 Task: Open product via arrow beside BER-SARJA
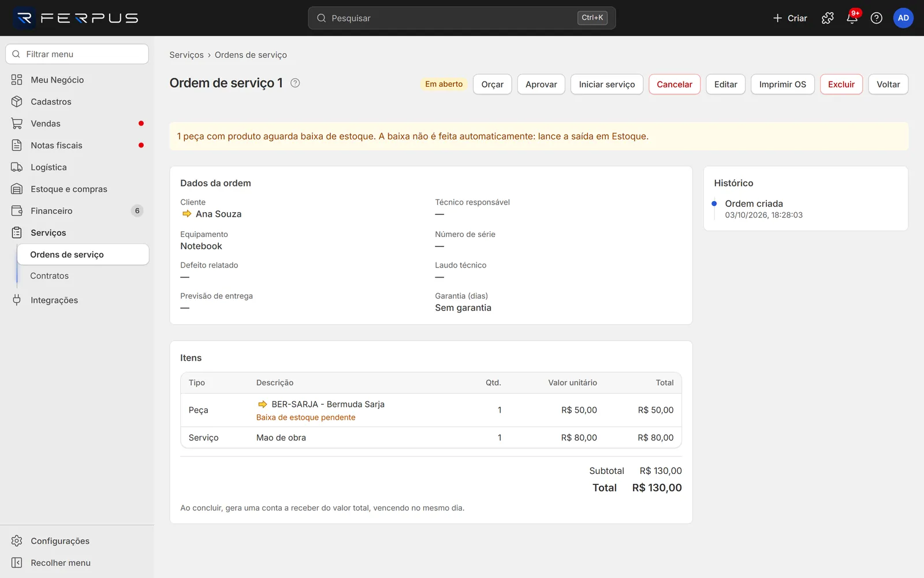coord(262,404)
